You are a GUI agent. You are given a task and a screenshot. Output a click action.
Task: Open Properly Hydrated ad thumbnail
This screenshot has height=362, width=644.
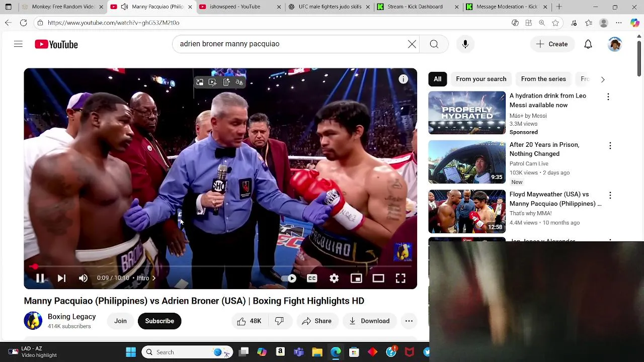tap(467, 113)
